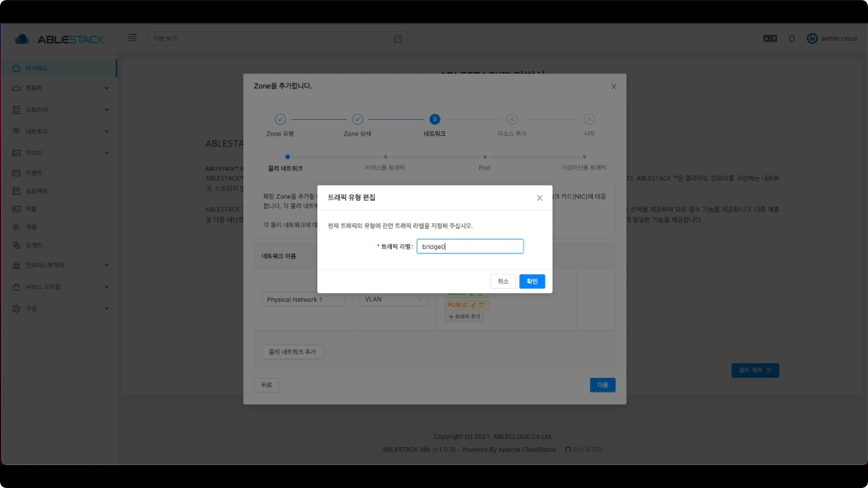Click the 설치 계속 button
The image size is (868, 488).
coord(755,370)
